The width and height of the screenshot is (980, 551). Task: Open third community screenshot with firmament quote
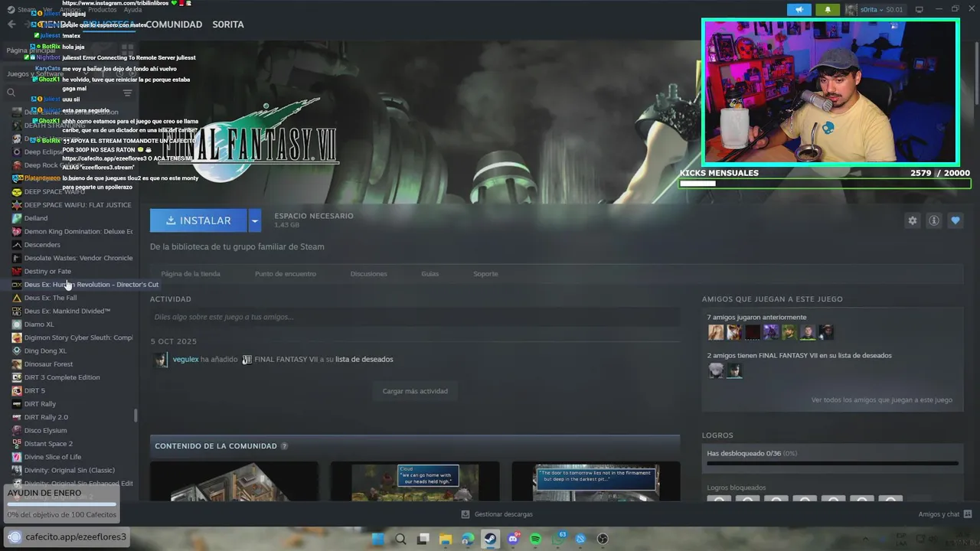[x=596, y=481]
